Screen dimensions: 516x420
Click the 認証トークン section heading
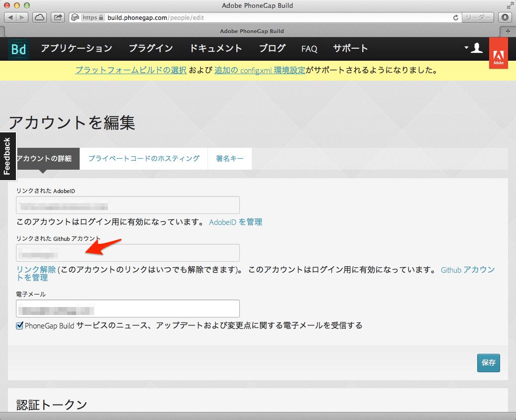52,405
